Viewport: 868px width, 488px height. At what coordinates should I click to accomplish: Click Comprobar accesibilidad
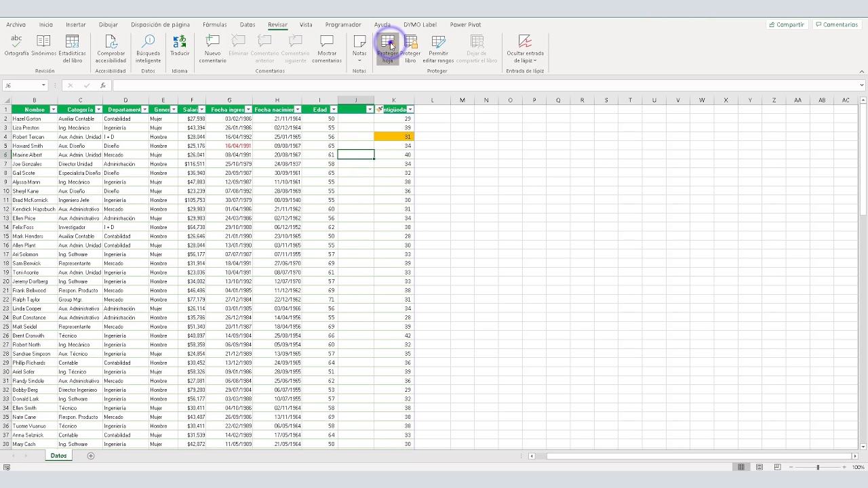click(111, 49)
